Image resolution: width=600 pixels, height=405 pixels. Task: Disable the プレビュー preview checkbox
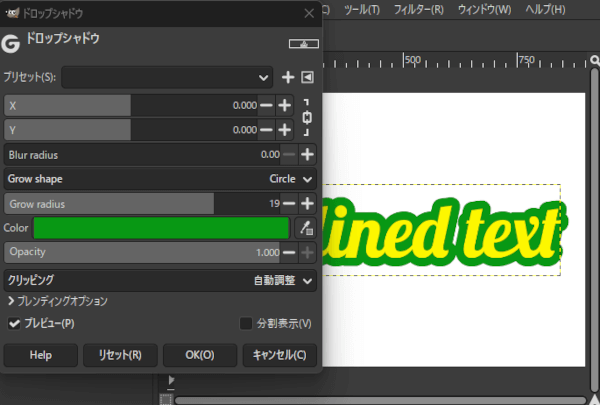coord(15,323)
